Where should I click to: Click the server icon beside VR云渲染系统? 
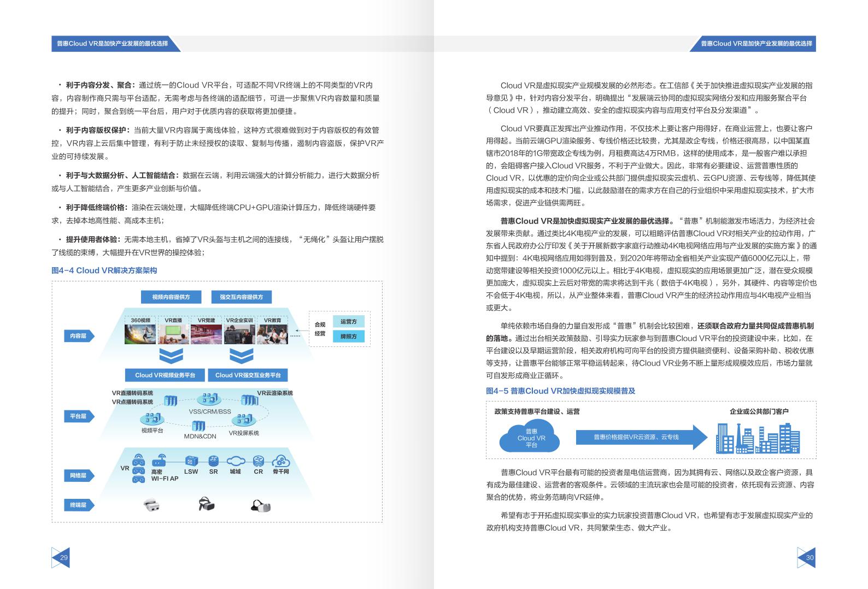point(250,399)
